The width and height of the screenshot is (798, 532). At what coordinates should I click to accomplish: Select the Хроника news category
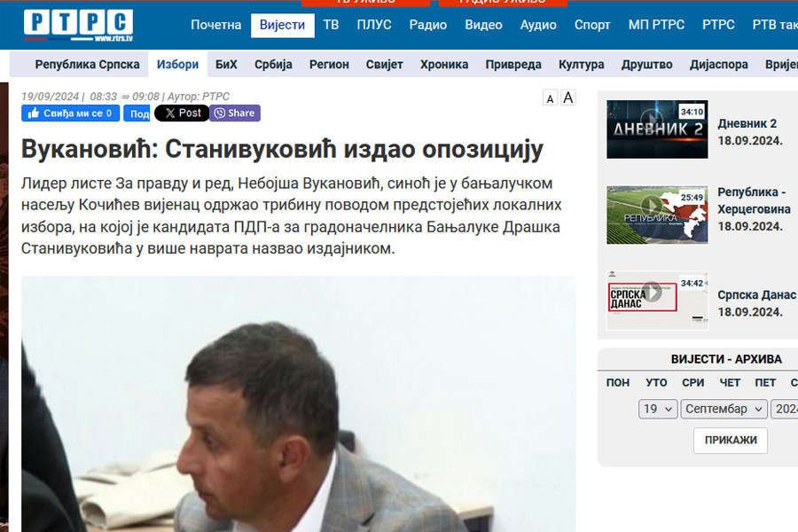(x=444, y=65)
